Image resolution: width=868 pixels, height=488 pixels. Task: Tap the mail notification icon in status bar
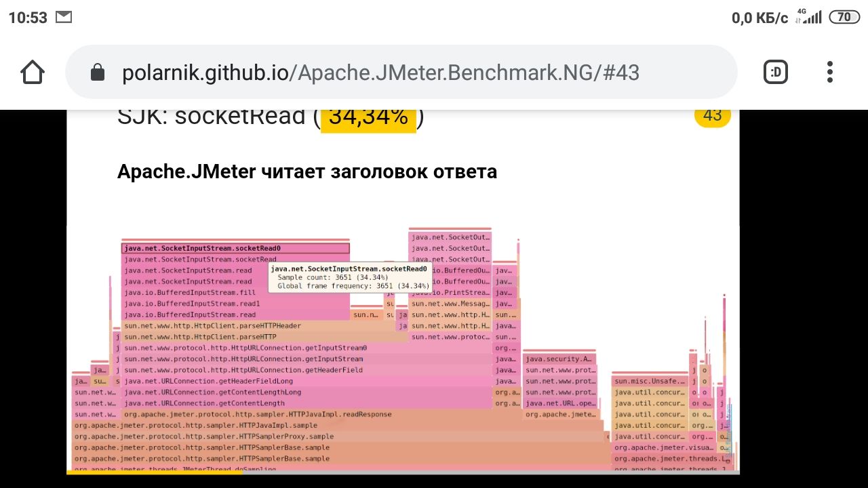click(x=64, y=17)
